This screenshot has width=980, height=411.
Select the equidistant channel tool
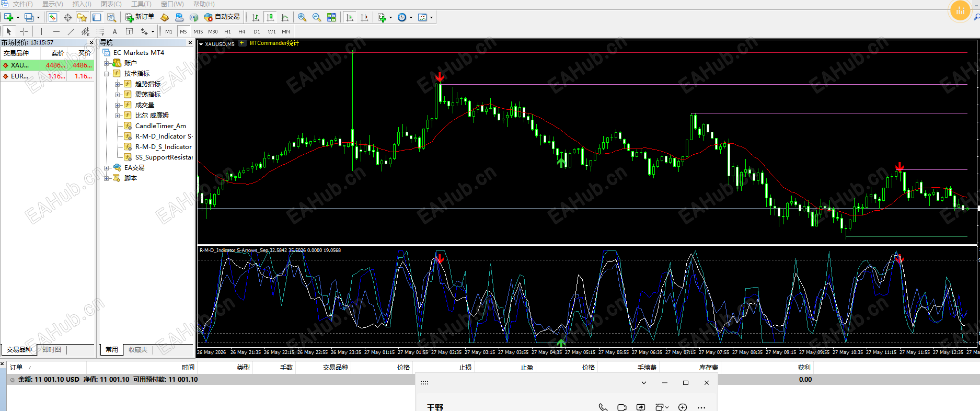pos(86,31)
